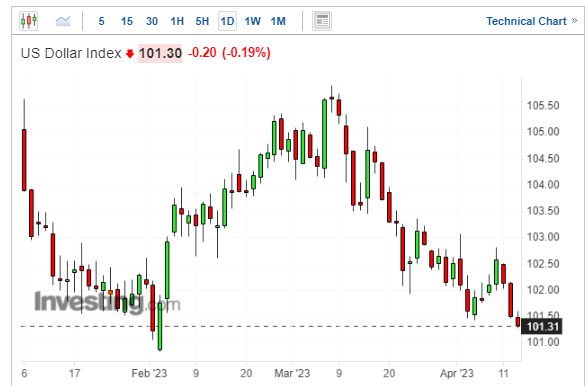The image size is (588, 386).
Task: Click the 103.00 price axis label
Action: point(543,237)
